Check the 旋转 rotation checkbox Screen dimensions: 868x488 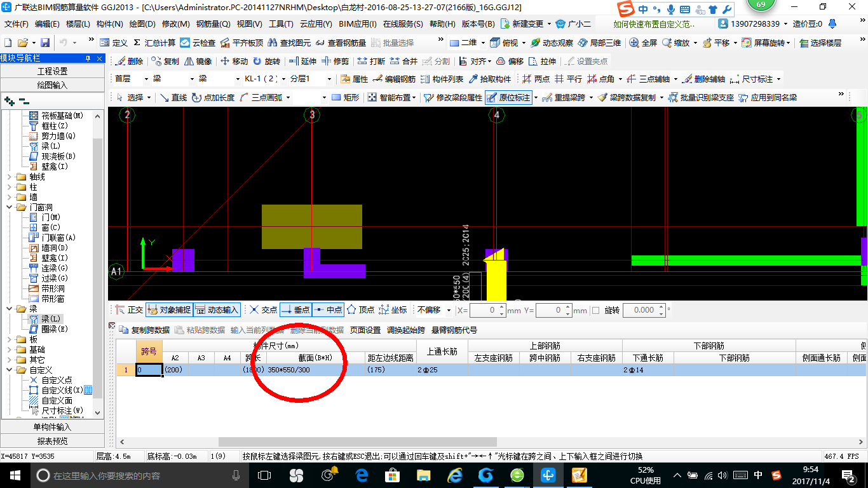point(595,310)
